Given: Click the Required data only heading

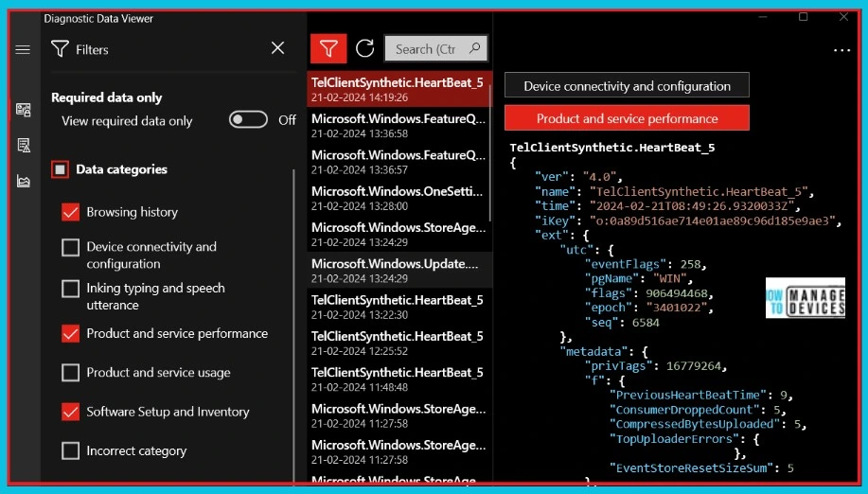Looking at the screenshot, I should click(x=106, y=97).
